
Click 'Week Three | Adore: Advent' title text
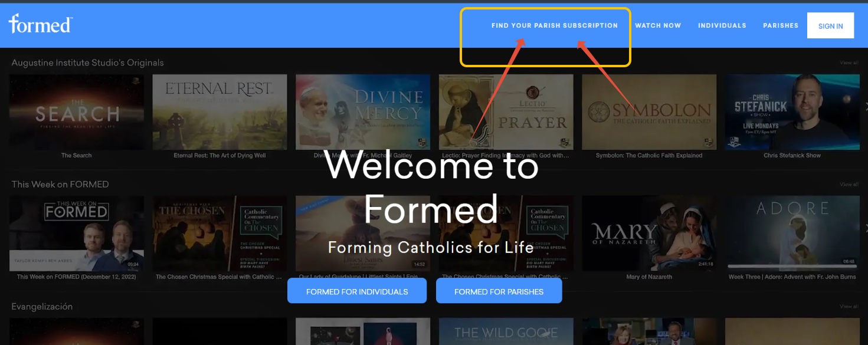(792, 277)
